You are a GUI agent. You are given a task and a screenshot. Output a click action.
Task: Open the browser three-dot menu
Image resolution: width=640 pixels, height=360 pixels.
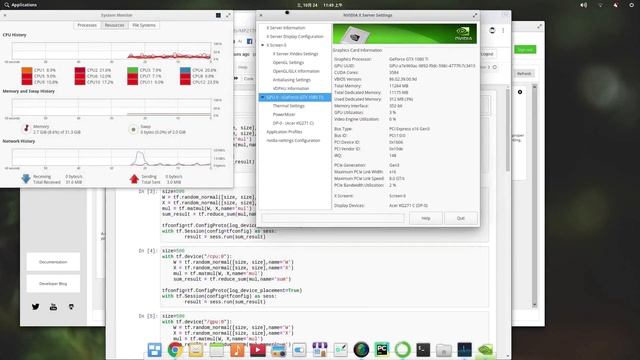503,31
